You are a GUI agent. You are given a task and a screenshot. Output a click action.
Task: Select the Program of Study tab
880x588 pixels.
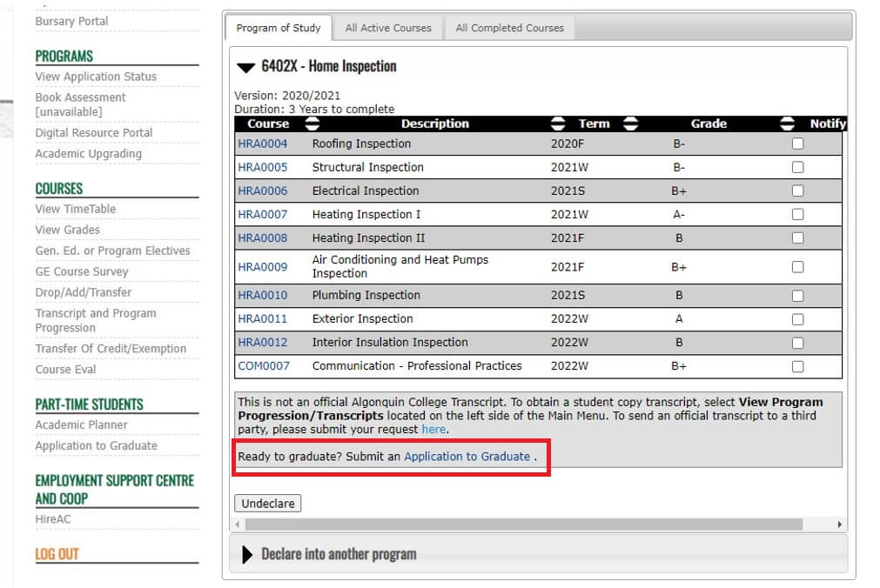pos(279,28)
